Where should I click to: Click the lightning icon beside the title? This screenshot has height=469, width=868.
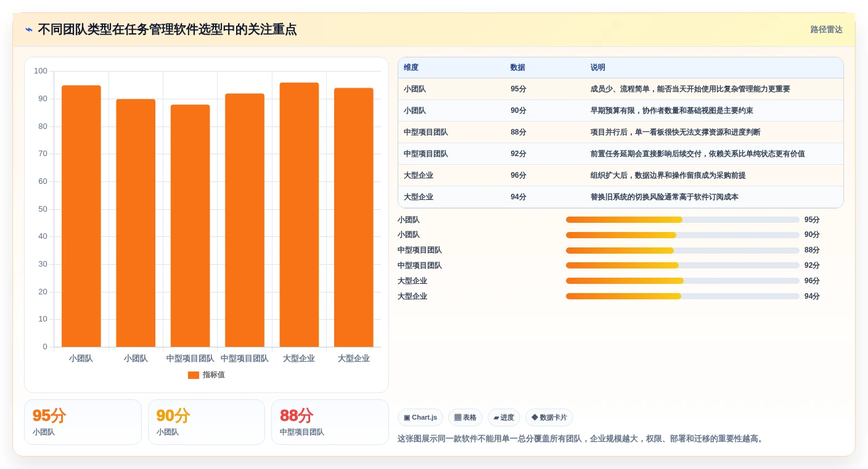[x=29, y=30]
